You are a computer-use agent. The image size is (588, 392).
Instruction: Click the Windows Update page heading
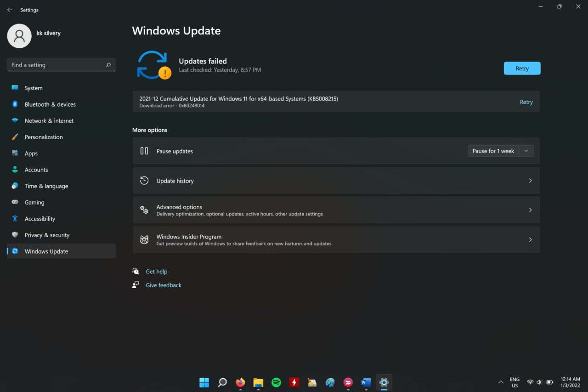[x=176, y=31]
